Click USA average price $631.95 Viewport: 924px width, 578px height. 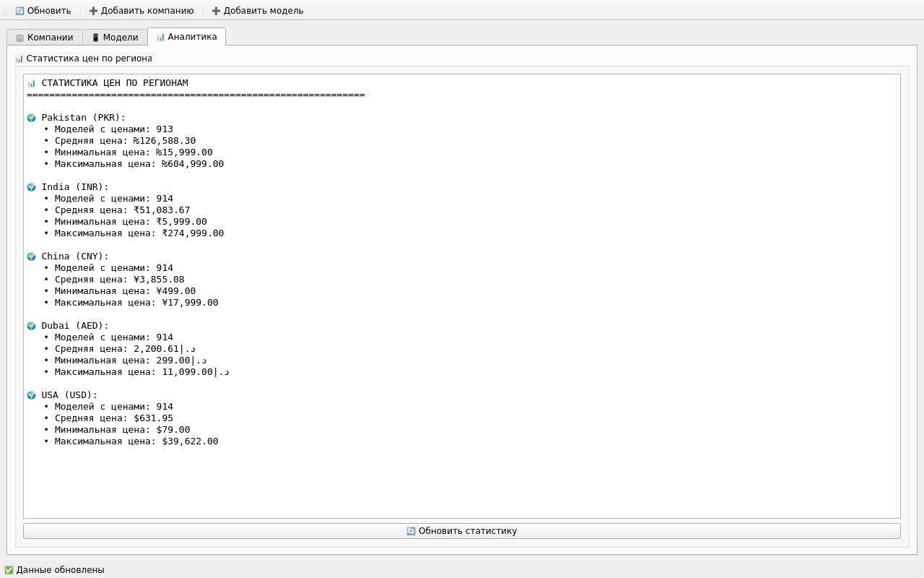(x=153, y=418)
